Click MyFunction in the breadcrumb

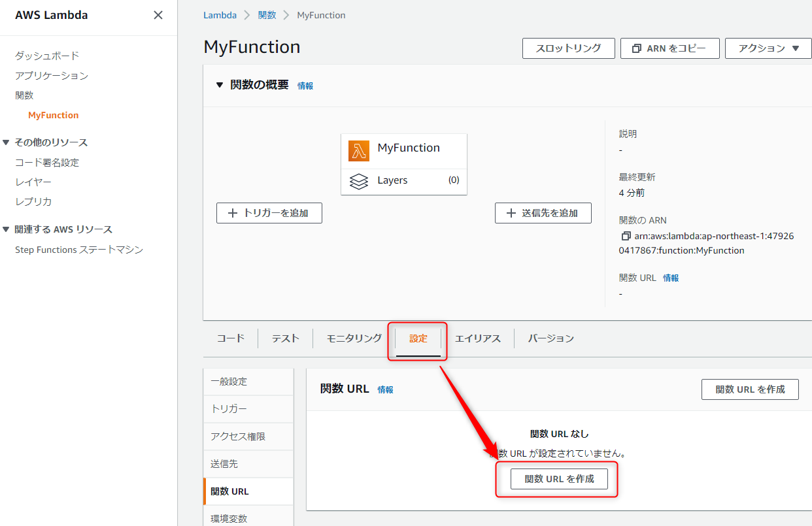(x=321, y=15)
